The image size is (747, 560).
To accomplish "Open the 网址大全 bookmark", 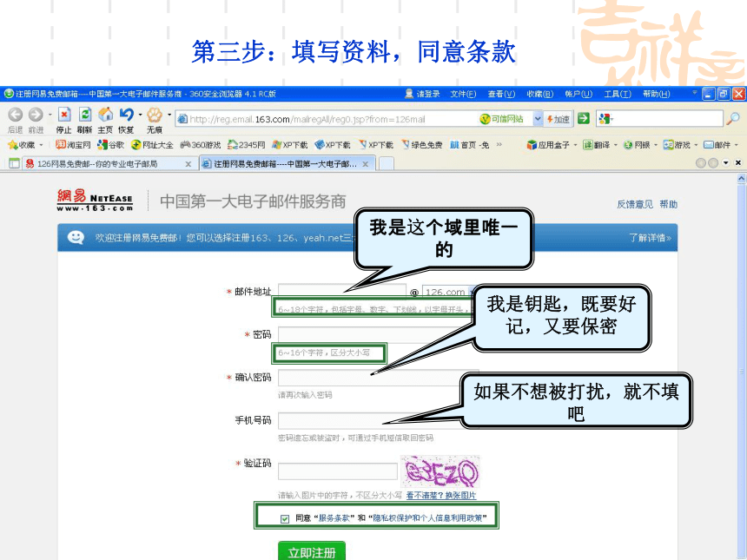I will (x=153, y=145).
